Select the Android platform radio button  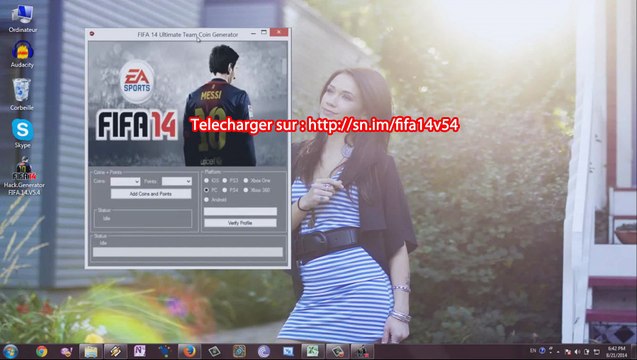206,200
